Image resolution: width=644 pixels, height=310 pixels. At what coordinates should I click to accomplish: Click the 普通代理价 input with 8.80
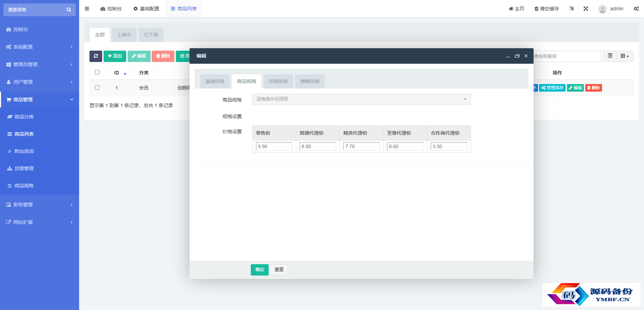coord(318,146)
